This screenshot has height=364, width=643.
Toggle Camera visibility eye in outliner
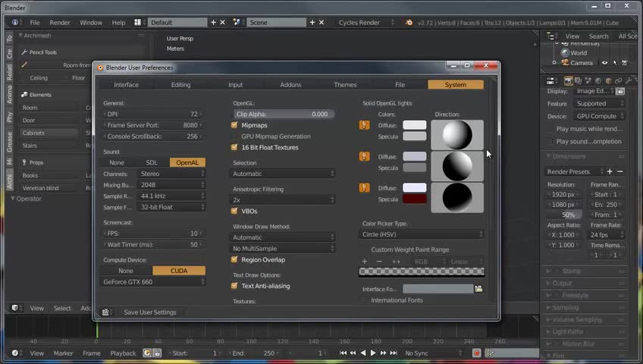click(x=604, y=63)
